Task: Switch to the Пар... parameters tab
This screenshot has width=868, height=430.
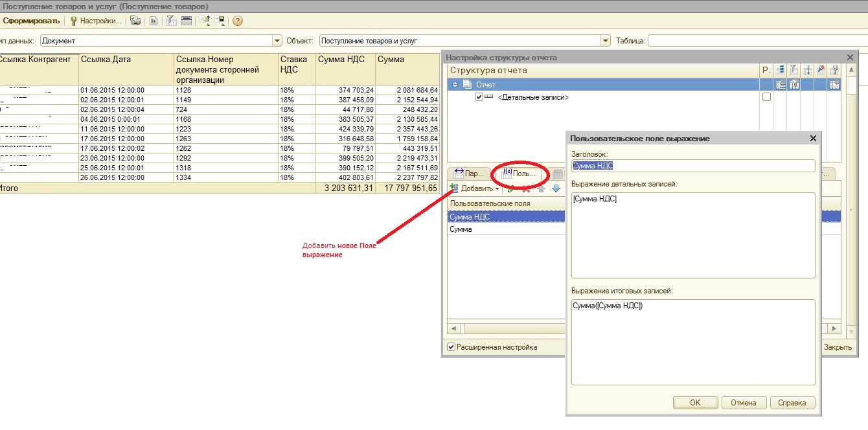Action: point(468,174)
